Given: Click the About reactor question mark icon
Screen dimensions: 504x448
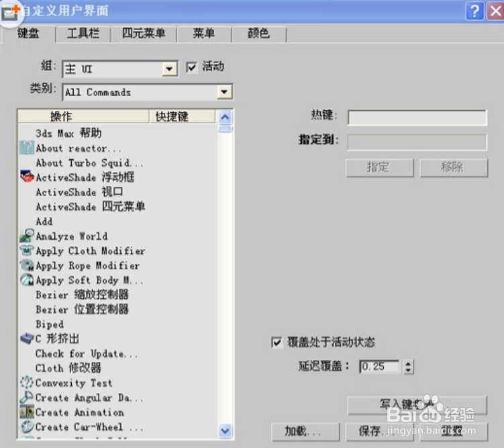Looking at the screenshot, I should 26,148.
